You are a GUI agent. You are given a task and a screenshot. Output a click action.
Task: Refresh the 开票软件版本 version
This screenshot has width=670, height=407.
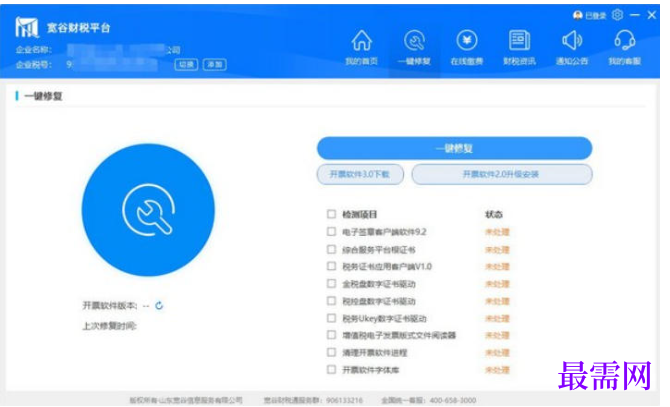(x=159, y=305)
